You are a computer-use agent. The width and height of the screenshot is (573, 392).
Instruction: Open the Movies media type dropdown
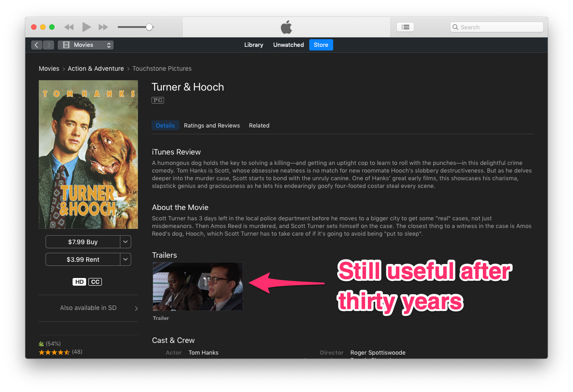tap(86, 45)
